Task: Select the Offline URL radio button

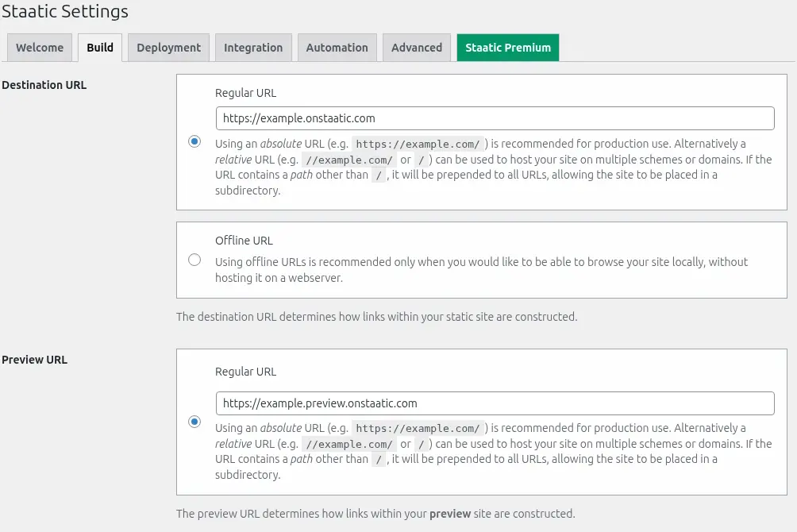Action: click(x=194, y=260)
